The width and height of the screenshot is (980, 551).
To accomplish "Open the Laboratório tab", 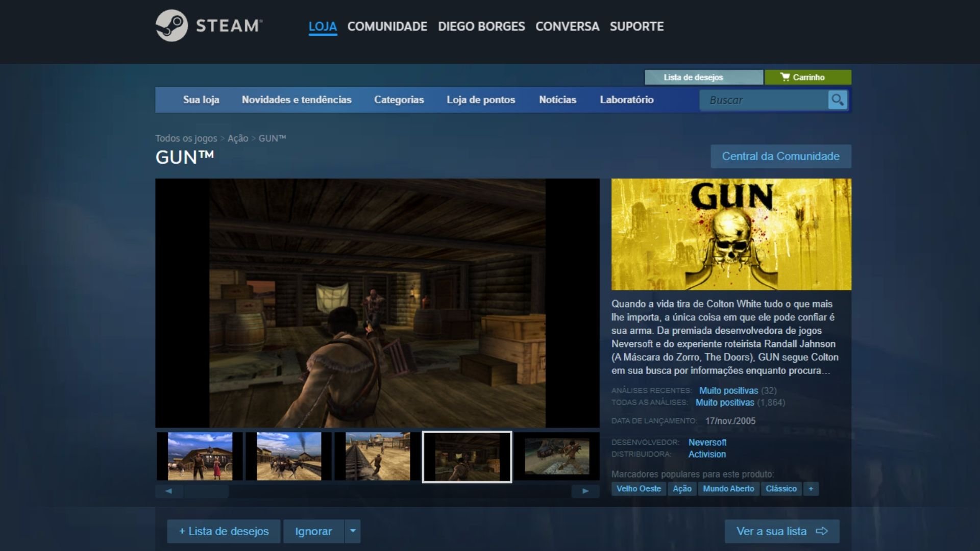I will coord(627,100).
